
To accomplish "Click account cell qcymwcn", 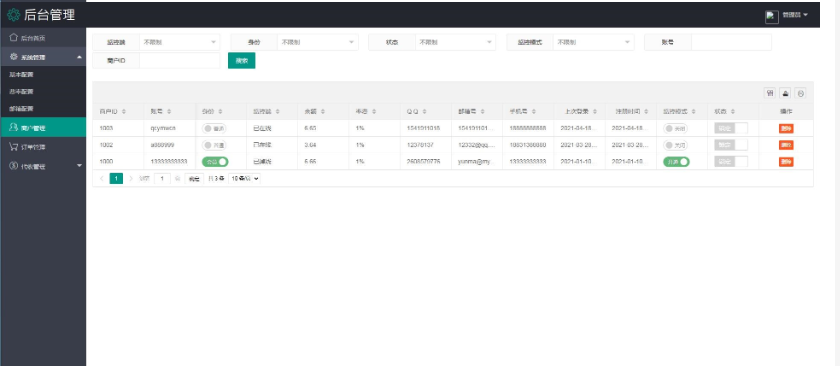I will (x=163, y=129).
